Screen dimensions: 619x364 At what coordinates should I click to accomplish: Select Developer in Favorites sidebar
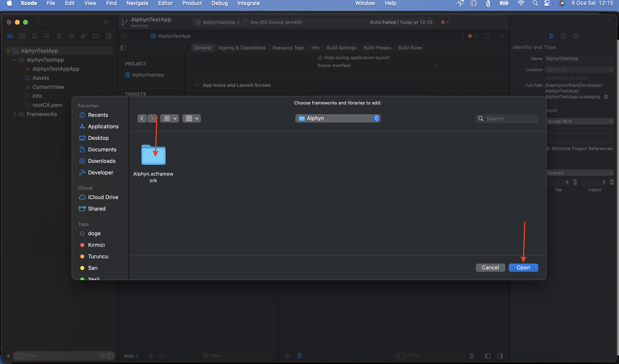pyautogui.click(x=100, y=173)
